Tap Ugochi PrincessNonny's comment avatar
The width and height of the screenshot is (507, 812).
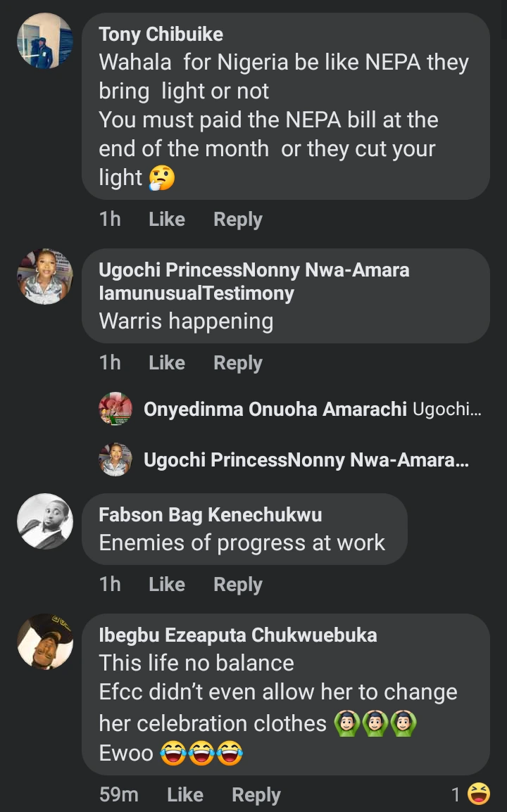coord(44,277)
